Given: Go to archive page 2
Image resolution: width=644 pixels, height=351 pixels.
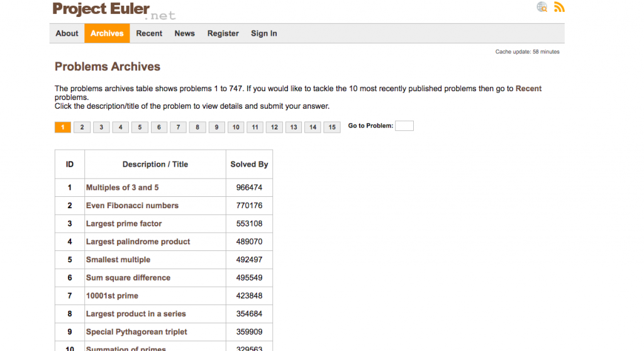Looking at the screenshot, I should coord(82,127).
